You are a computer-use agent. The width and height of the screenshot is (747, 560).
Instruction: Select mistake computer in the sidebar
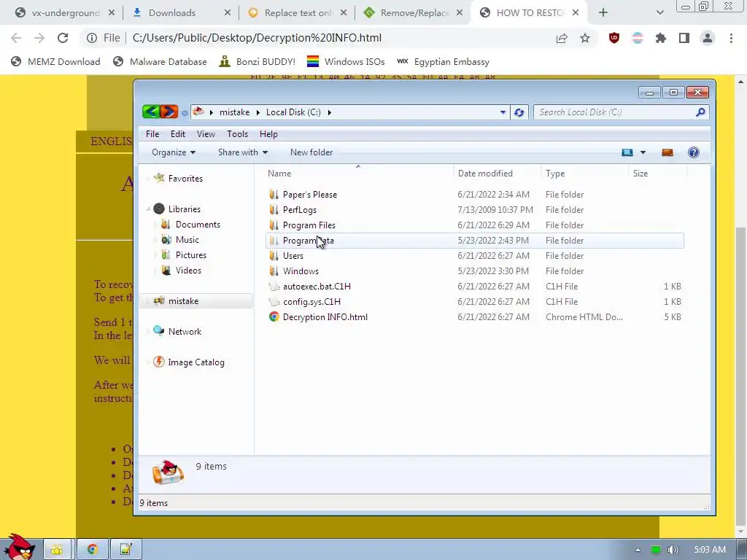pos(183,301)
